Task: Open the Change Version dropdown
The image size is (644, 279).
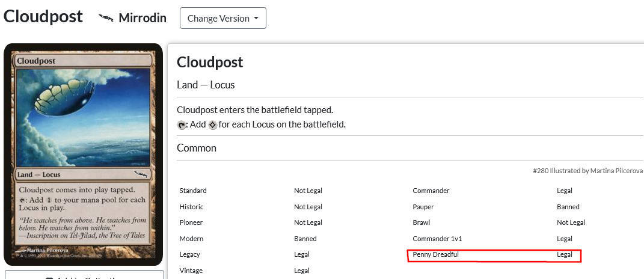Action: (222, 18)
